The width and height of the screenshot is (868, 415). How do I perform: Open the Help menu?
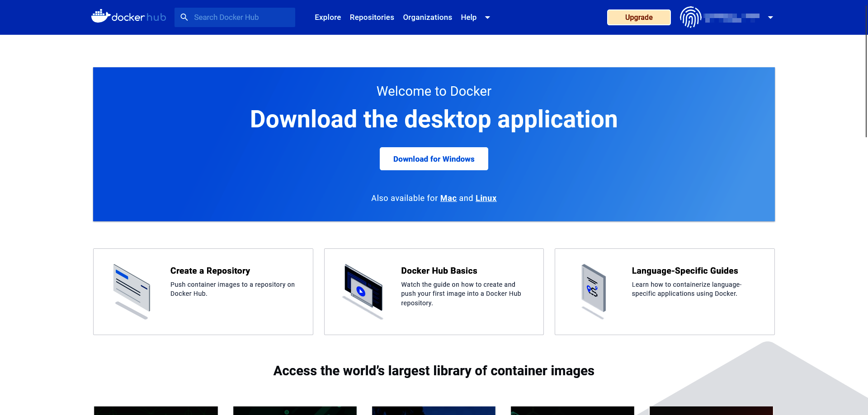[468, 17]
